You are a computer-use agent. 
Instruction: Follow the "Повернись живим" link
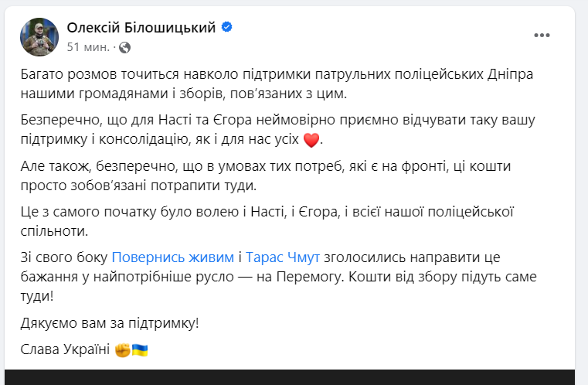pos(174,257)
